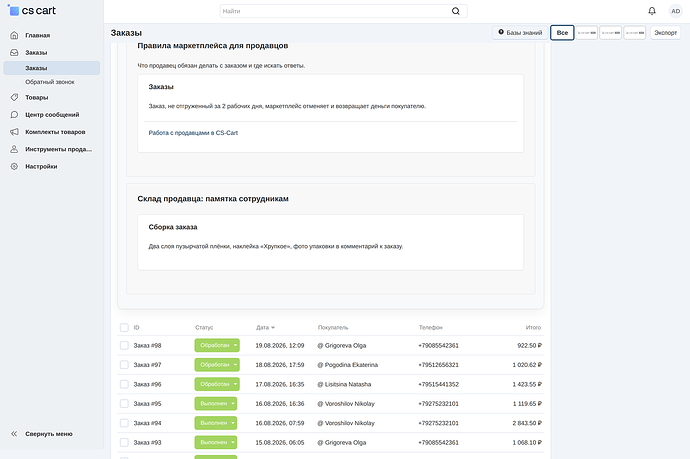Tick the checkbox for Заказ #94
Viewport: 690px width, 459px height.
124,423
